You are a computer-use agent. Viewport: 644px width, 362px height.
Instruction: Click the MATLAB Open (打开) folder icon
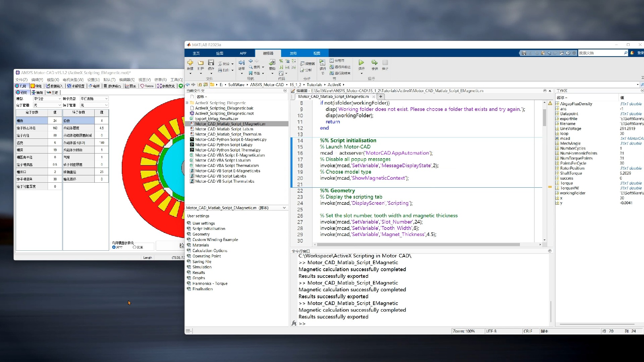tap(201, 63)
